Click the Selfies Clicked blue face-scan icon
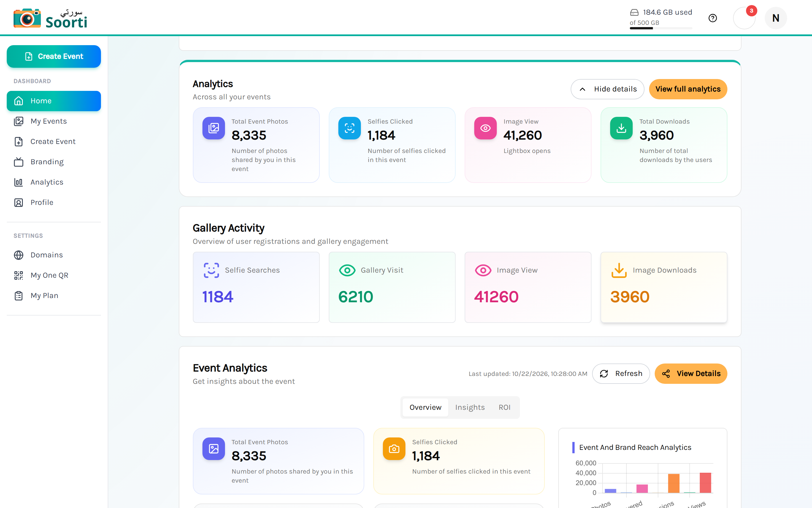 click(349, 128)
